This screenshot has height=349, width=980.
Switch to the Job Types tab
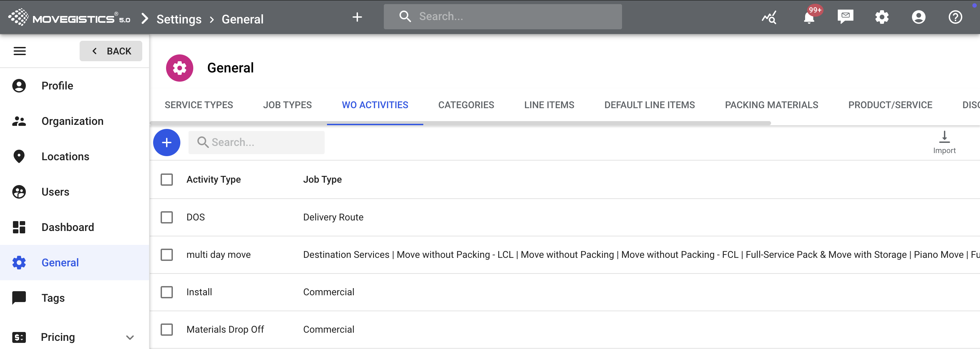[x=287, y=105]
